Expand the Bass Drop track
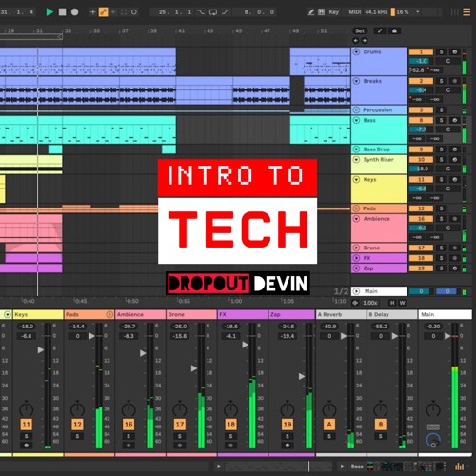Viewport: 476px width, 476px height. 356,149
